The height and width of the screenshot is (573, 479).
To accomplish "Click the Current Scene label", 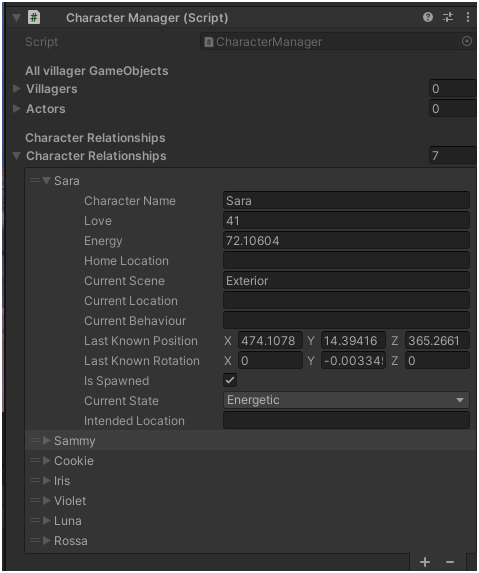I will (124, 281).
